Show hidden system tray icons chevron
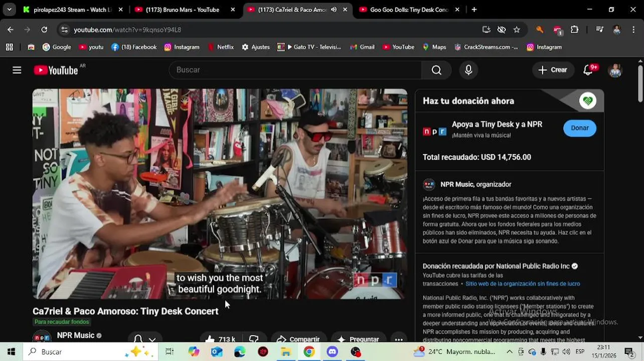This screenshot has height=361, width=644. (x=510, y=351)
